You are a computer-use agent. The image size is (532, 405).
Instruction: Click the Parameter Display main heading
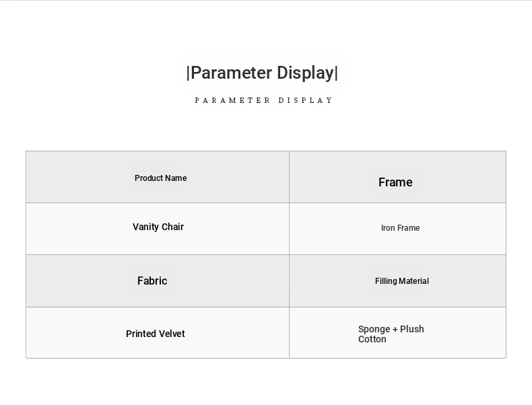[262, 73]
